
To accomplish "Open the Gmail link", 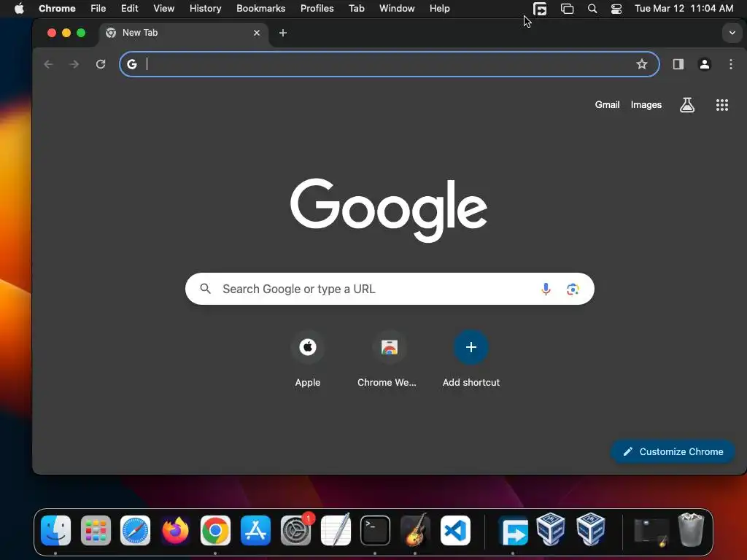I will click(x=607, y=105).
